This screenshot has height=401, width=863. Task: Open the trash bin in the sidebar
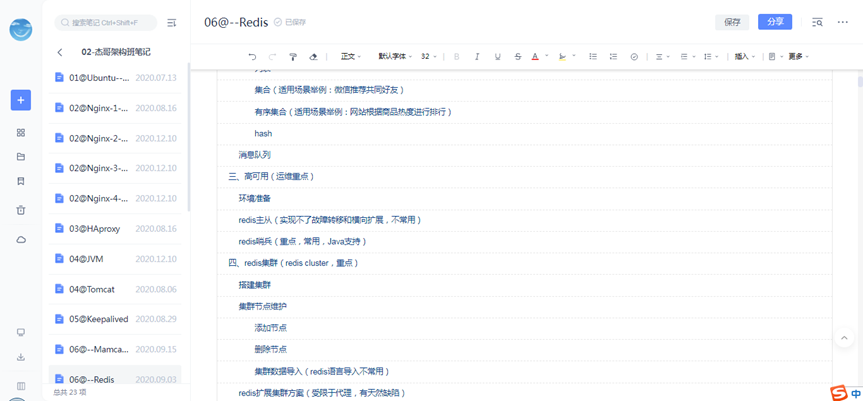21,210
